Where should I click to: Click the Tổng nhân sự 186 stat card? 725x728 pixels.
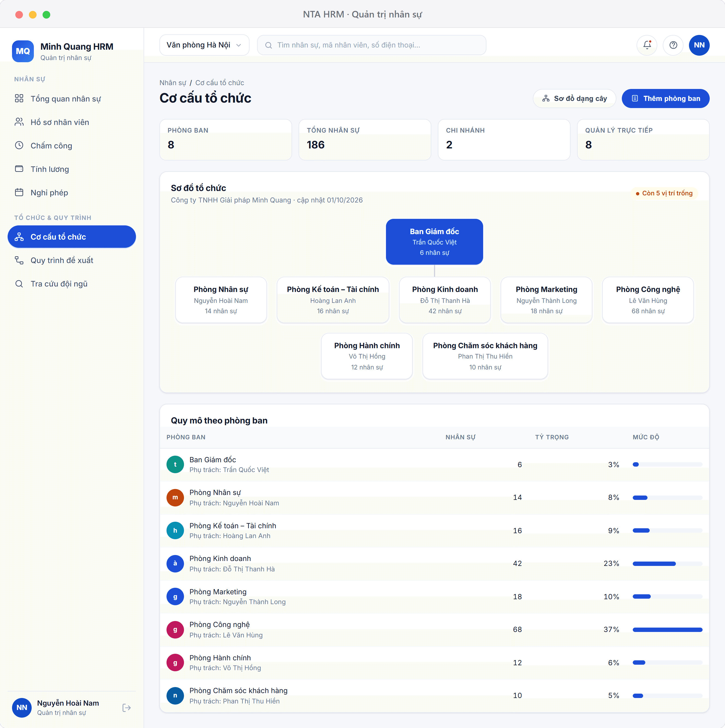pyautogui.click(x=365, y=140)
